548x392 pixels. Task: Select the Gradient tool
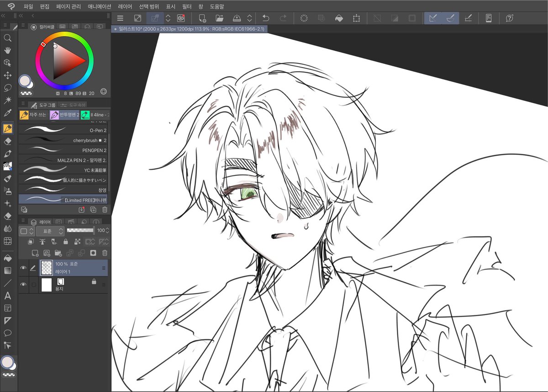[x=8, y=270]
